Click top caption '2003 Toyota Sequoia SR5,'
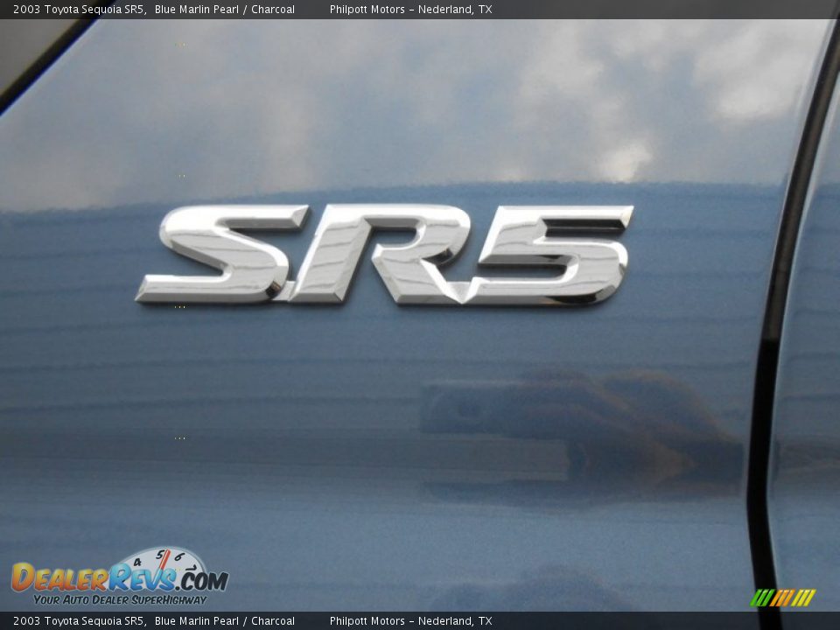Image resolution: width=840 pixels, height=630 pixels. tap(80, 9)
